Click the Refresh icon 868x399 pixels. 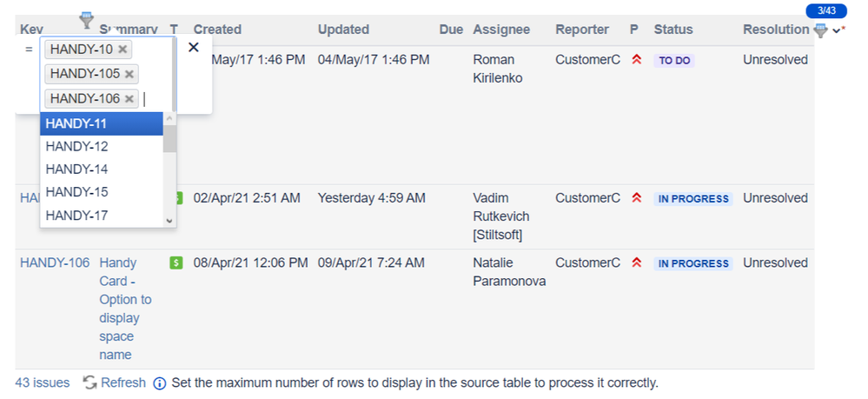tap(89, 382)
